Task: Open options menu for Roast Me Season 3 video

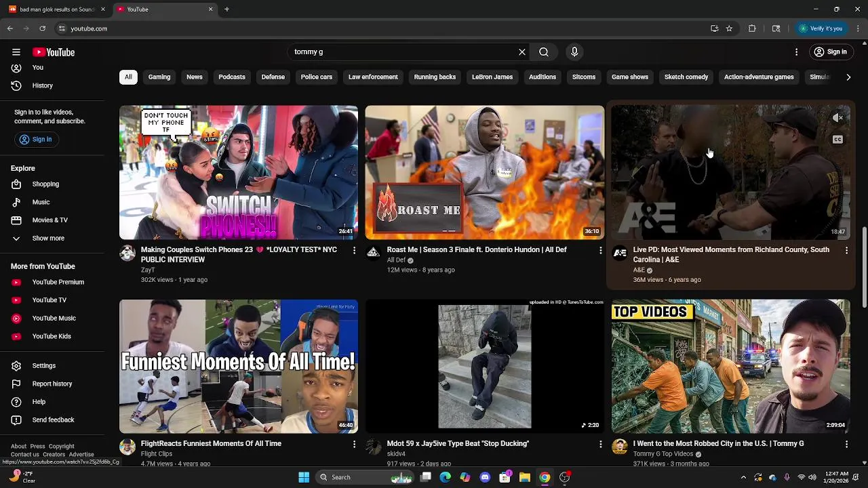Action: point(600,251)
